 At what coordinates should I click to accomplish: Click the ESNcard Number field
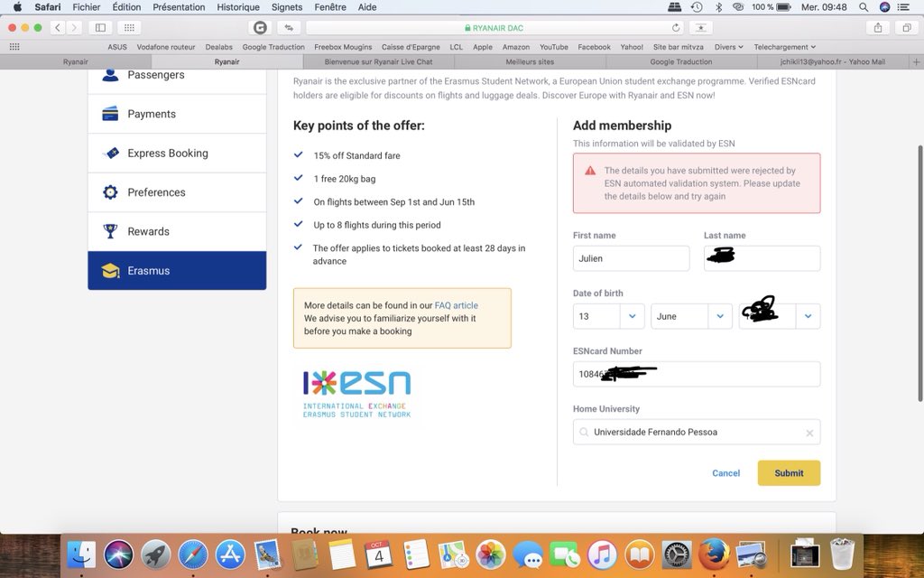tap(697, 374)
